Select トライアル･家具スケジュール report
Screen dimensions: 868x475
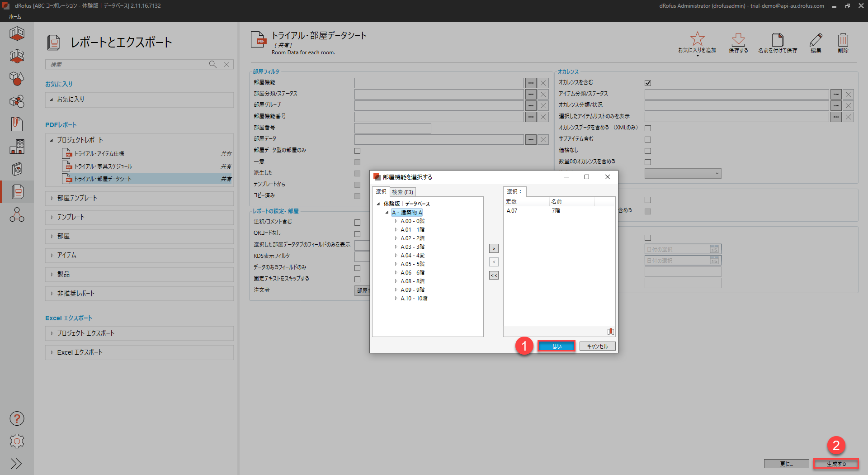click(103, 166)
